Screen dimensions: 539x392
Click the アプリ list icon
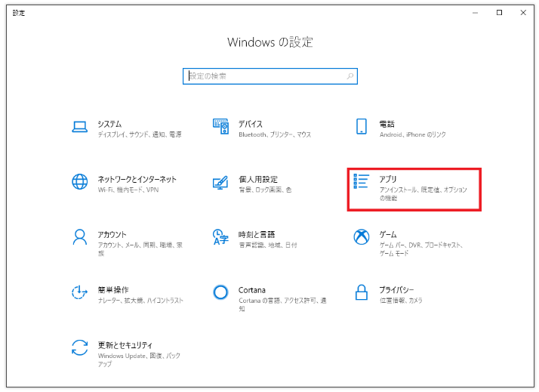[362, 181]
